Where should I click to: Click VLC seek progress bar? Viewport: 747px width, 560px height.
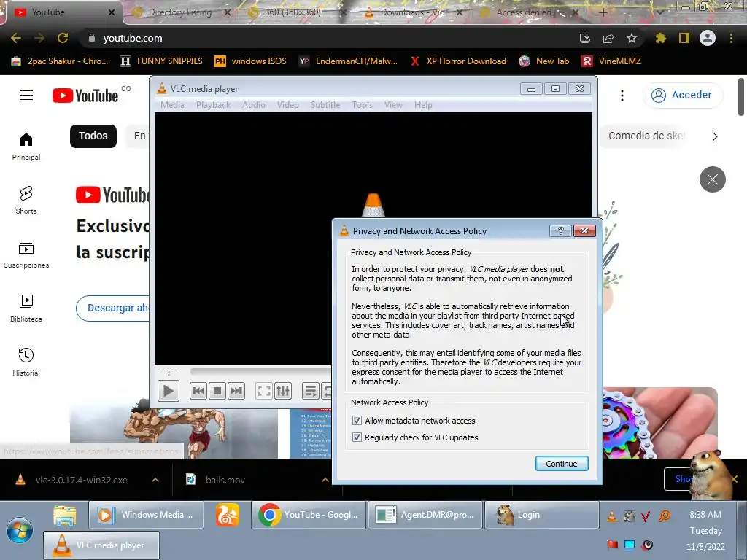pos(260,371)
